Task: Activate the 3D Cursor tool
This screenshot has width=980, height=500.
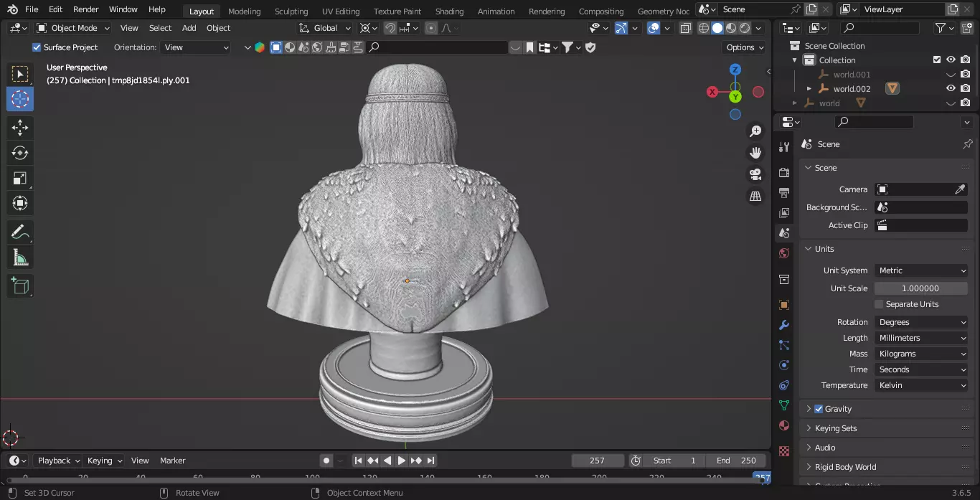Action: pyautogui.click(x=20, y=99)
